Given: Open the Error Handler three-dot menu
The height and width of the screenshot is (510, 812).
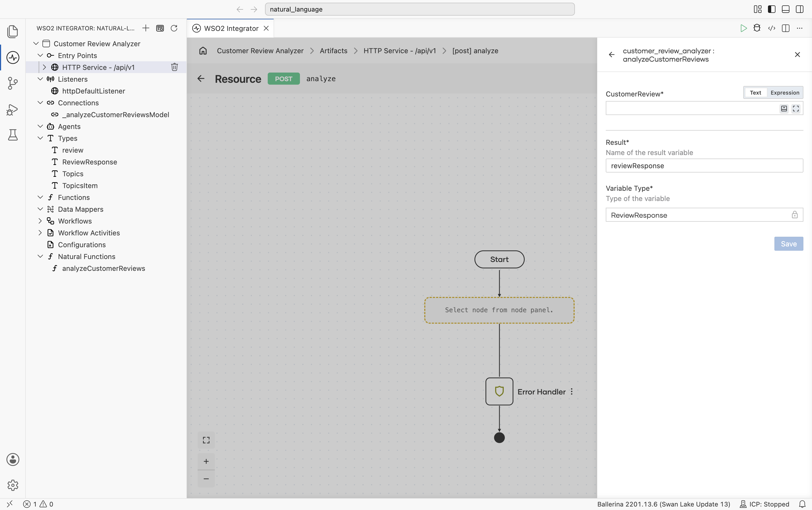Looking at the screenshot, I should click(572, 392).
